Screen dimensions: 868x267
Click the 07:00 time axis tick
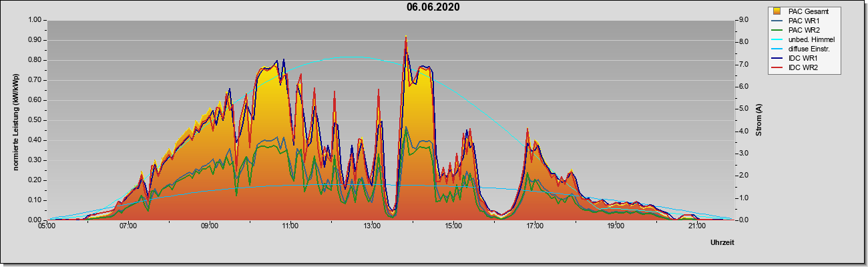[x=128, y=226]
